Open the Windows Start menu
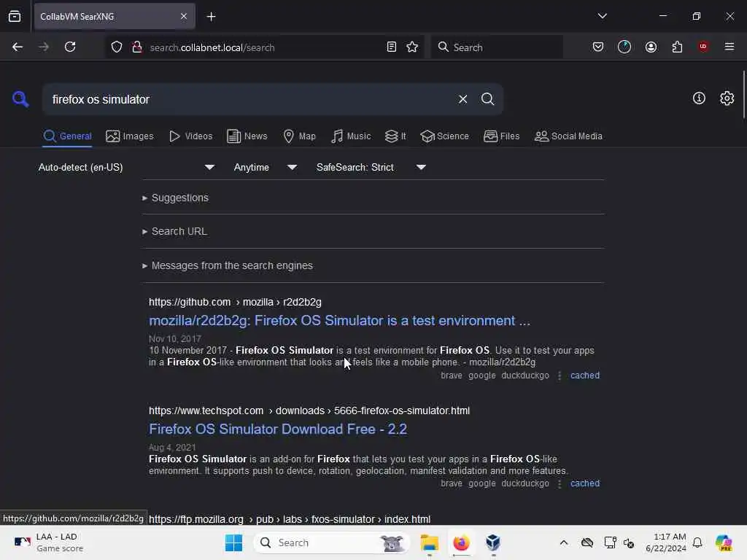747x560 pixels. pos(233,542)
